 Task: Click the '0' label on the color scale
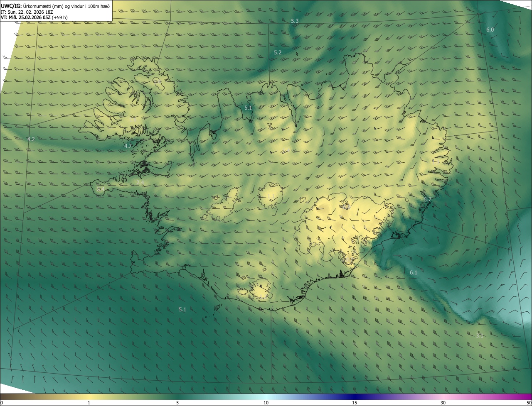tap(2, 403)
